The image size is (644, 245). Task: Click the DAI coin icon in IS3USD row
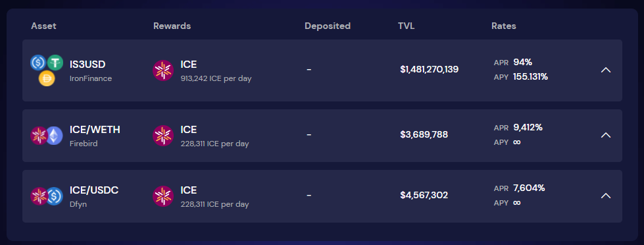tap(47, 78)
